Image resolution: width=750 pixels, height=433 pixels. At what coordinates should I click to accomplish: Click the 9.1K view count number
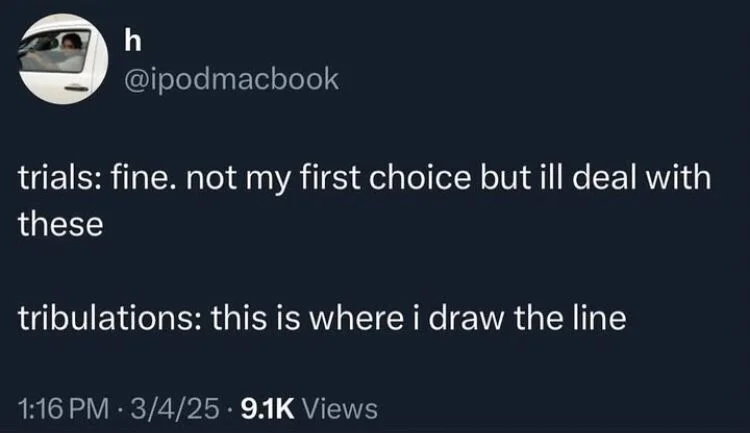[265, 408]
